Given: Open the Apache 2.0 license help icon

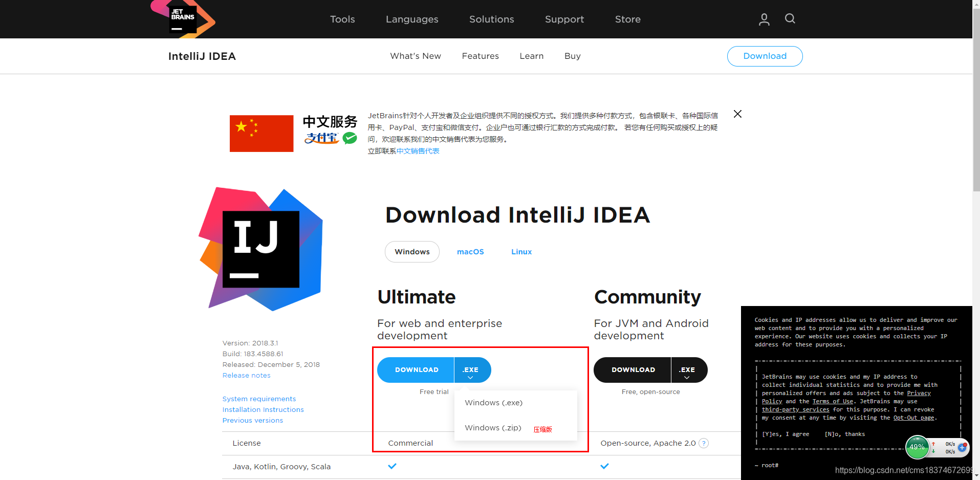Looking at the screenshot, I should point(704,443).
